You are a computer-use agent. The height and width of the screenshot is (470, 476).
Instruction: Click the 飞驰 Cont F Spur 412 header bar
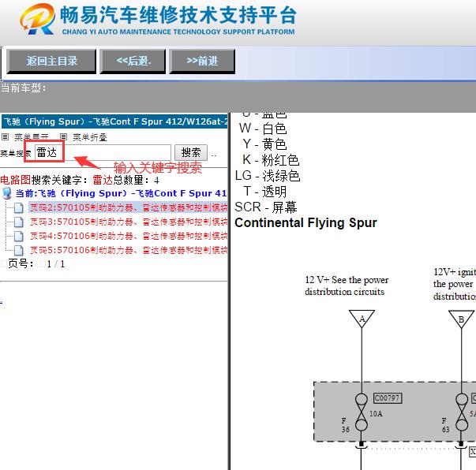(x=114, y=121)
